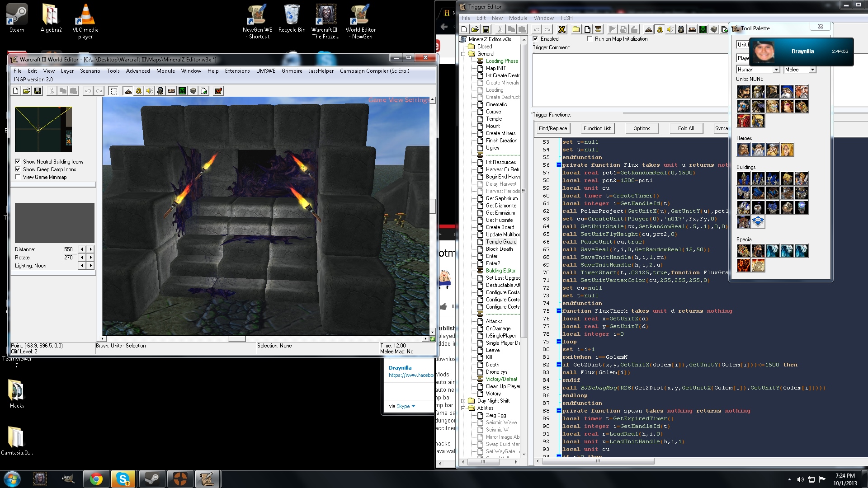Open Campaign Editor icon in World Editor toolbar
868x488 pixels.
click(x=171, y=91)
